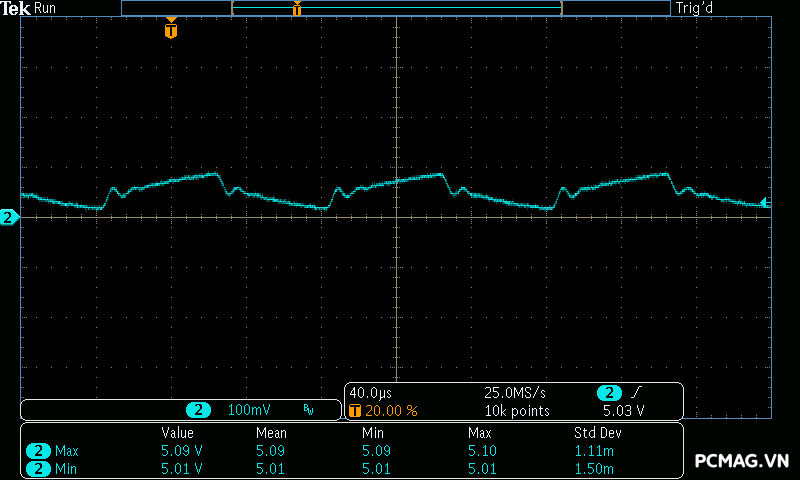This screenshot has width=800, height=480.
Task: Select the channel 2 ground reference marker
Action: (x=9, y=217)
